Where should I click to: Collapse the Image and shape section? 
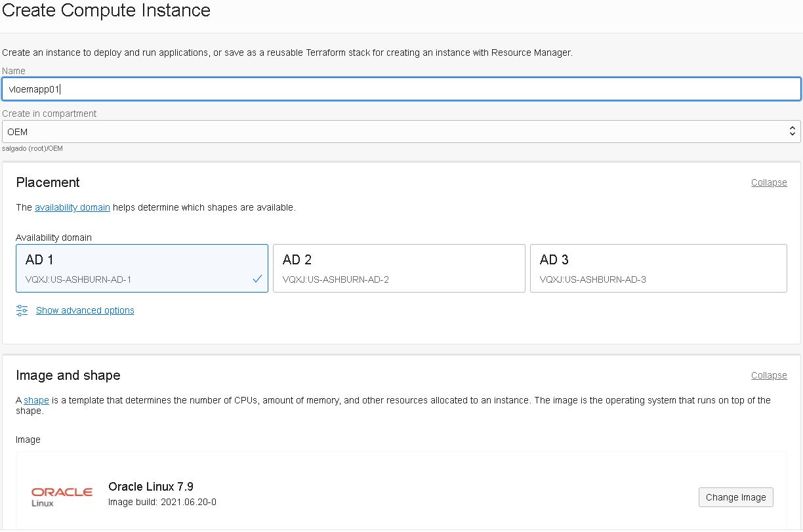click(x=769, y=375)
